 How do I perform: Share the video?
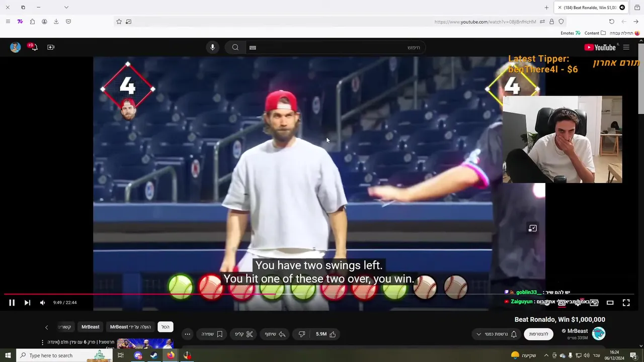[275, 334]
